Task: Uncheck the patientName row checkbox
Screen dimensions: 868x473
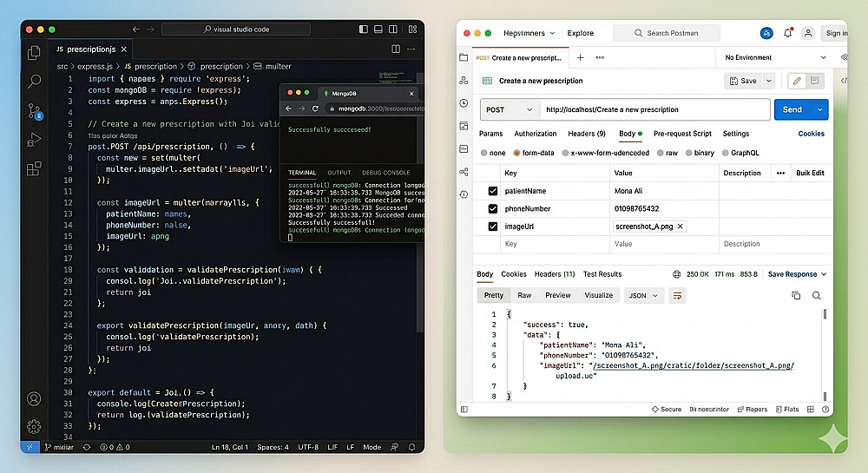Action: [493, 191]
